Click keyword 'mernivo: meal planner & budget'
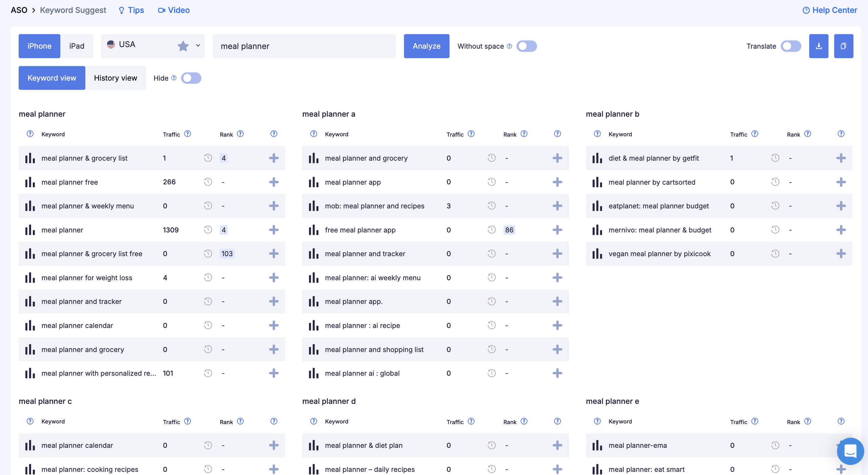This screenshot has width=868, height=475. coord(659,230)
